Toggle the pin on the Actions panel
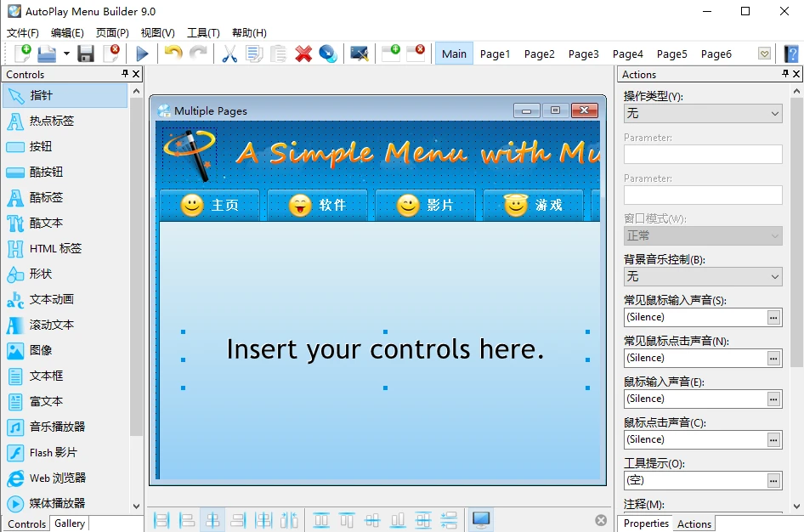 786,74
